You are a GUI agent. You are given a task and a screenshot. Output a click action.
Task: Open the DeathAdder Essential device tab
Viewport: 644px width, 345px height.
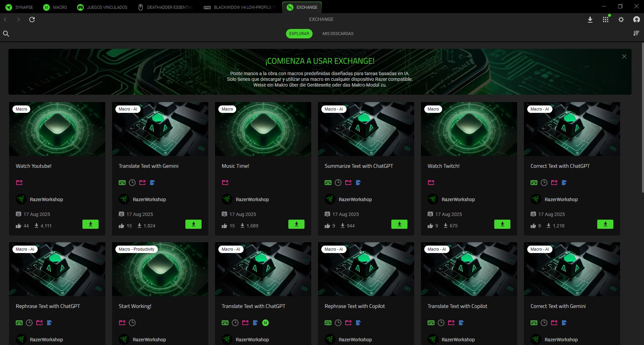click(x=166, y=7)
